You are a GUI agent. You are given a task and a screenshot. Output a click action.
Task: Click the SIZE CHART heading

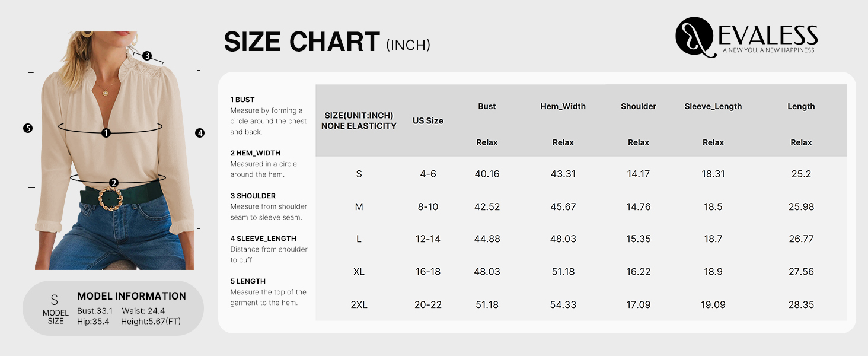click(302, 42)
